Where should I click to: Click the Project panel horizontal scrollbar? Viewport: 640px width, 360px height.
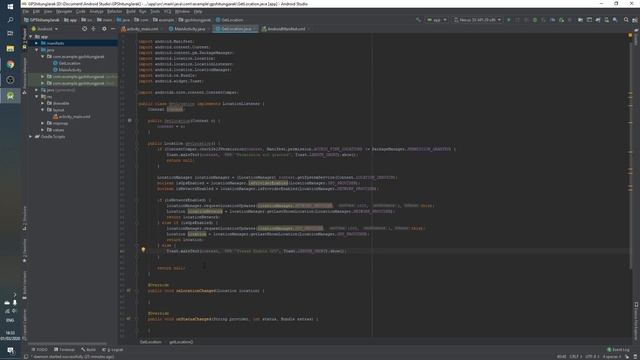(67, 344)
